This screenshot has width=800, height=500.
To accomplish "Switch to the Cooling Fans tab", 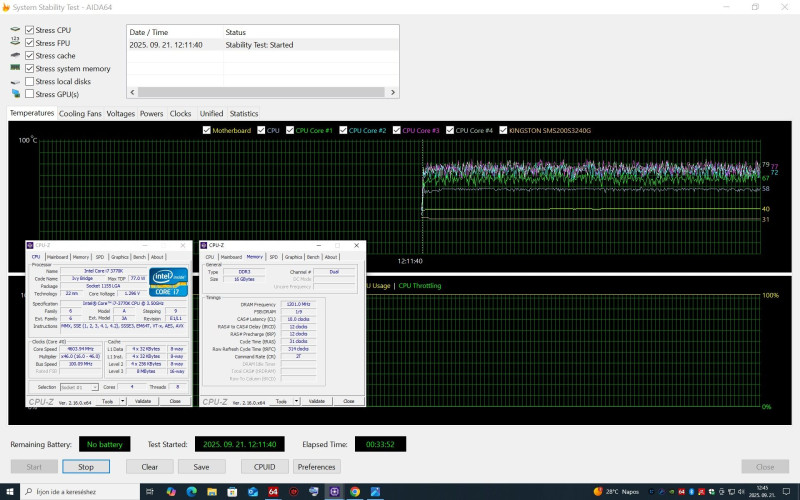I will click(x=80, y=113).
